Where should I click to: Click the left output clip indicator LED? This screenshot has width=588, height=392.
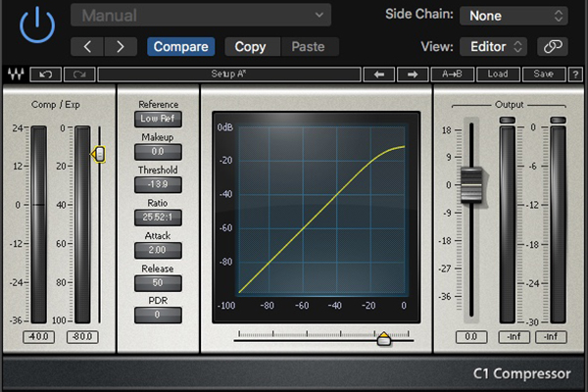coord(507,120)
